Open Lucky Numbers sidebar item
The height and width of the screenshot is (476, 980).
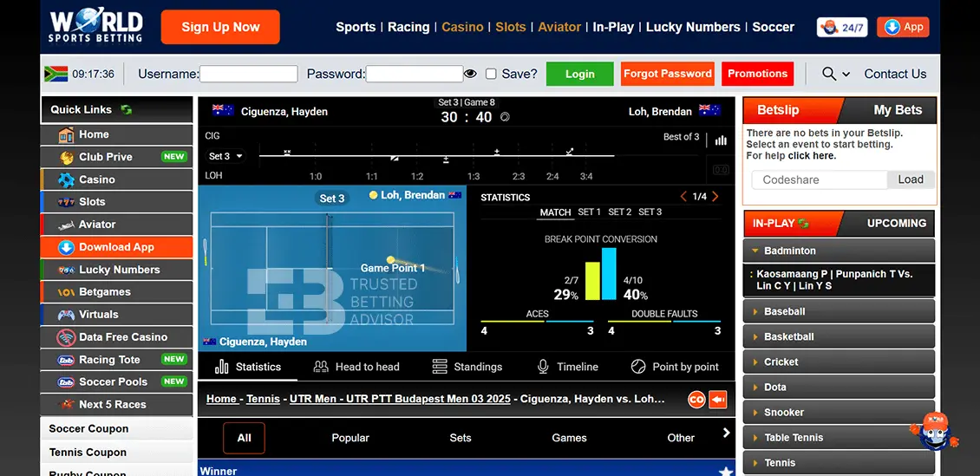tap(116, 270)
